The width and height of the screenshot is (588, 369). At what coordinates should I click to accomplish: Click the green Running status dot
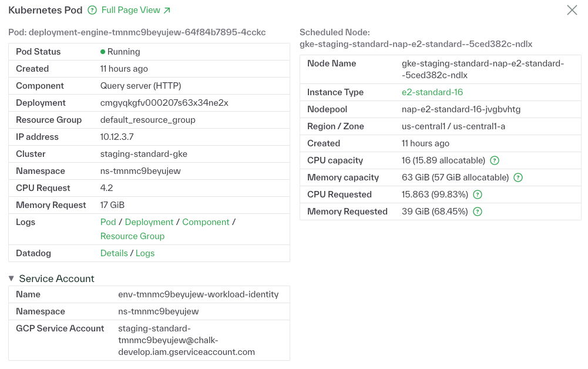pos(103,52)
